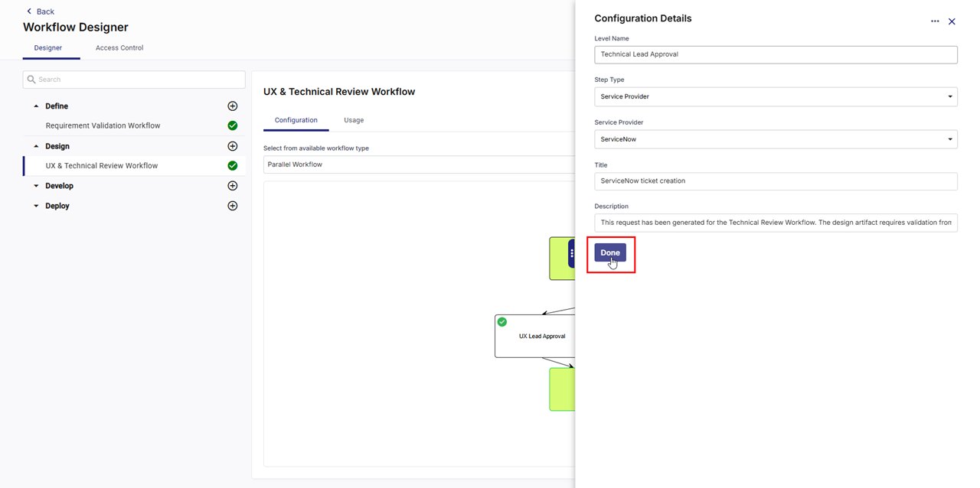
Task: Click green check beside Requirement Validation Workflow
Action: [x=233, y=125]
